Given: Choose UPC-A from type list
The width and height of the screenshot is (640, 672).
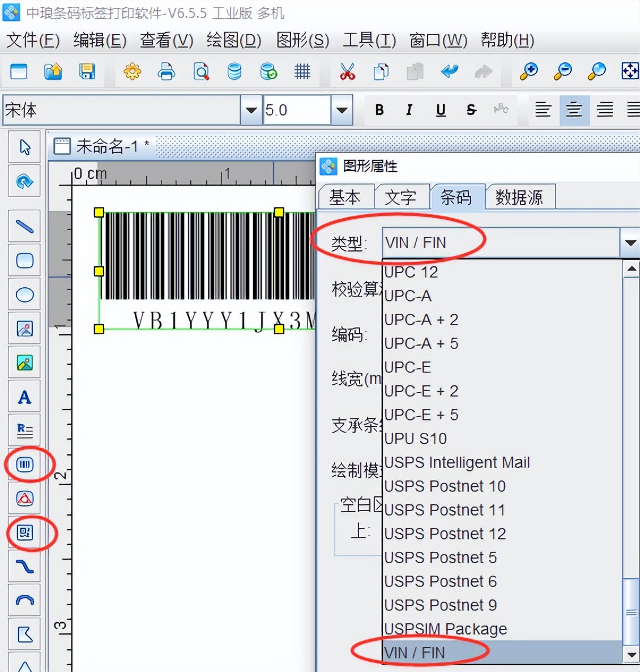Looking at the screenshot, I should [x=501, y=296].
